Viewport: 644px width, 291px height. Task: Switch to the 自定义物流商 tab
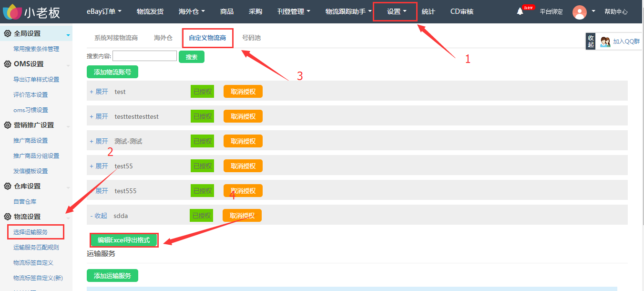[x=207, y=38]
